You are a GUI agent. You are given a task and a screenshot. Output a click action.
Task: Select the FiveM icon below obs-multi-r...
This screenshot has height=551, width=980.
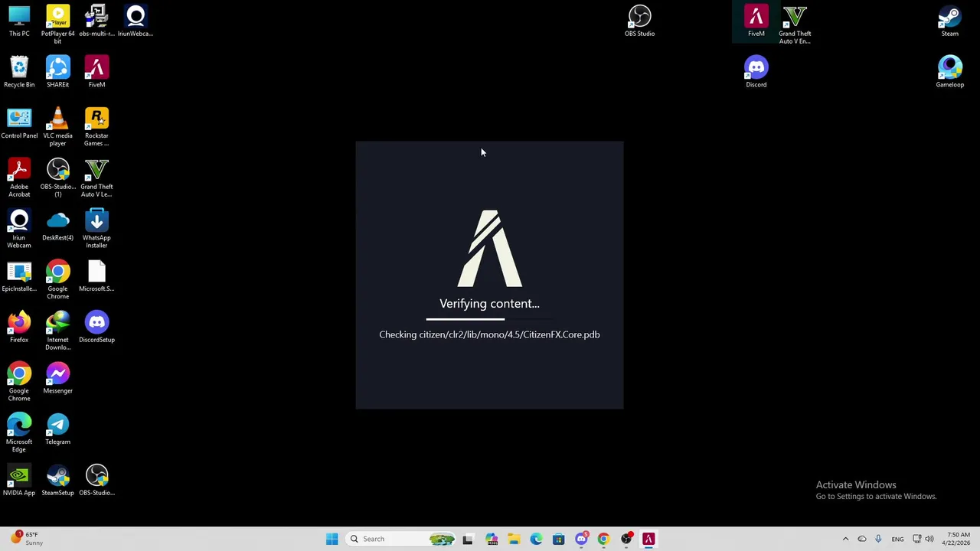point(96,72)
